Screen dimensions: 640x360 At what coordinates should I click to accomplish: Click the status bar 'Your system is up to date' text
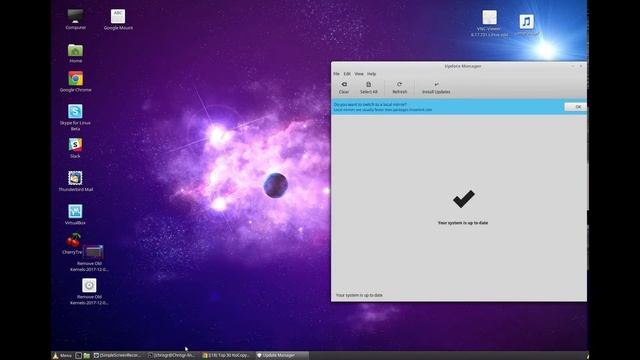tap(359, 295)
